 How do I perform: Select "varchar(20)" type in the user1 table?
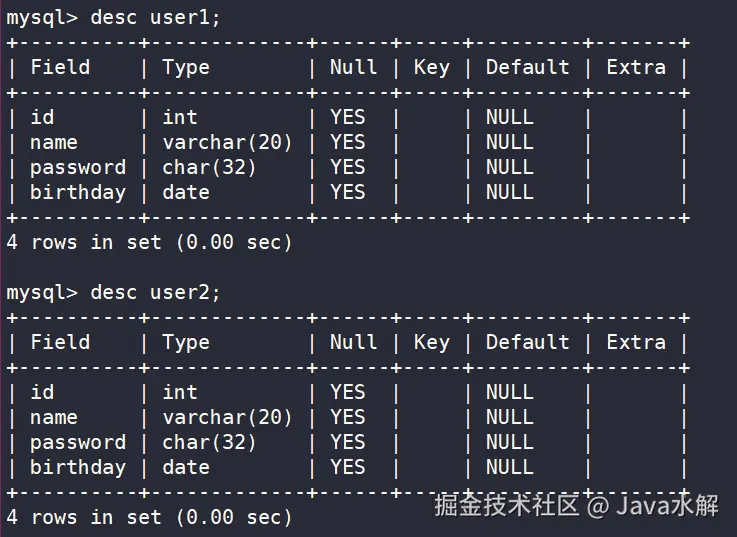click(x=227, y=142)
